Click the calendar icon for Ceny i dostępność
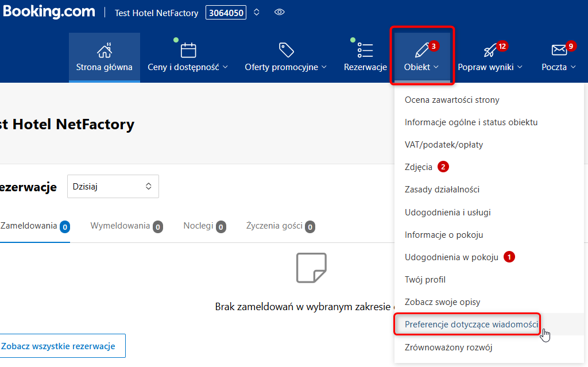Viewport: 588px width, 367px height. [x=188, y=51]
